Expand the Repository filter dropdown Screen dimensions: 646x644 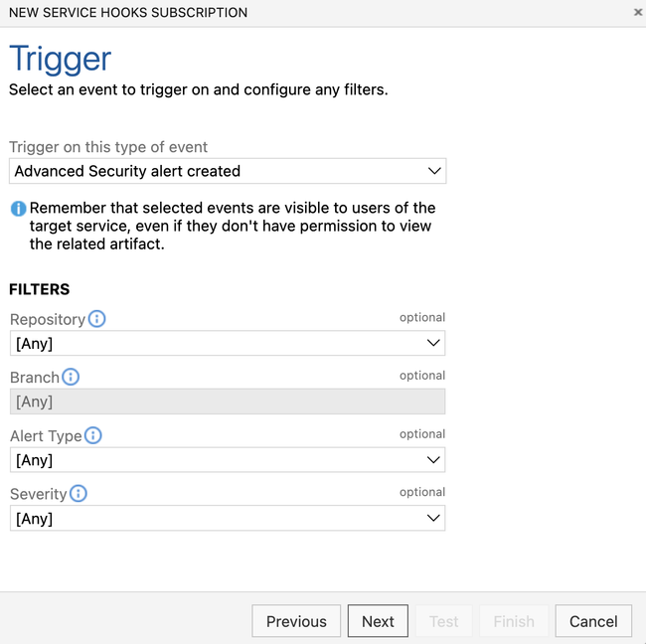tap(228, 344)
